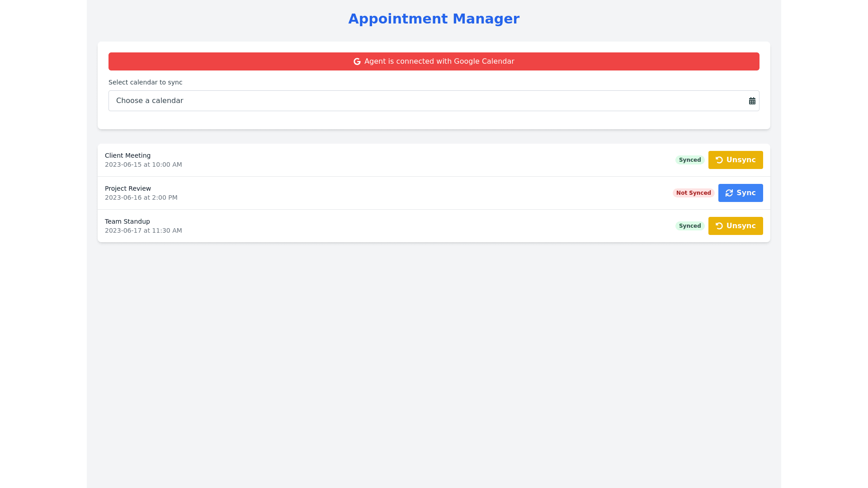Image resolution: width=868 pixels, height=488 pixels.
Task: Open the Choose a calendar dropdown
Action: [x=425, y=101]
